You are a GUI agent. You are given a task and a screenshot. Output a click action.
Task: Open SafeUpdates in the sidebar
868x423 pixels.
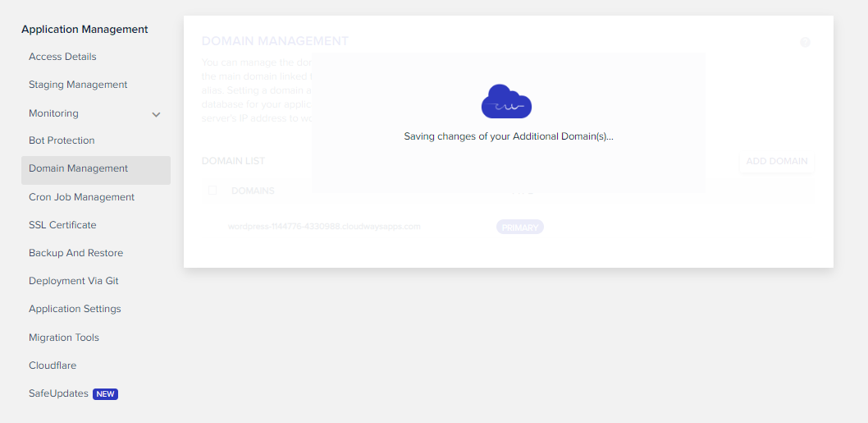[59, 393]
